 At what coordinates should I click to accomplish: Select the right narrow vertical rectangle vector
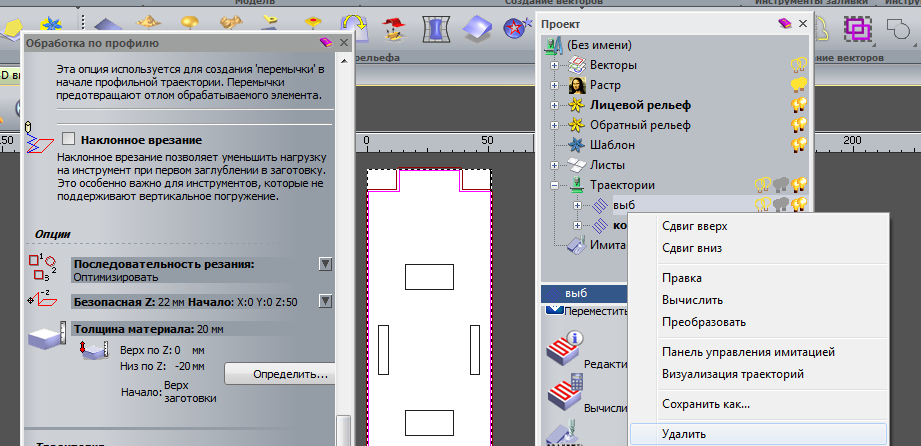[475, 350]
